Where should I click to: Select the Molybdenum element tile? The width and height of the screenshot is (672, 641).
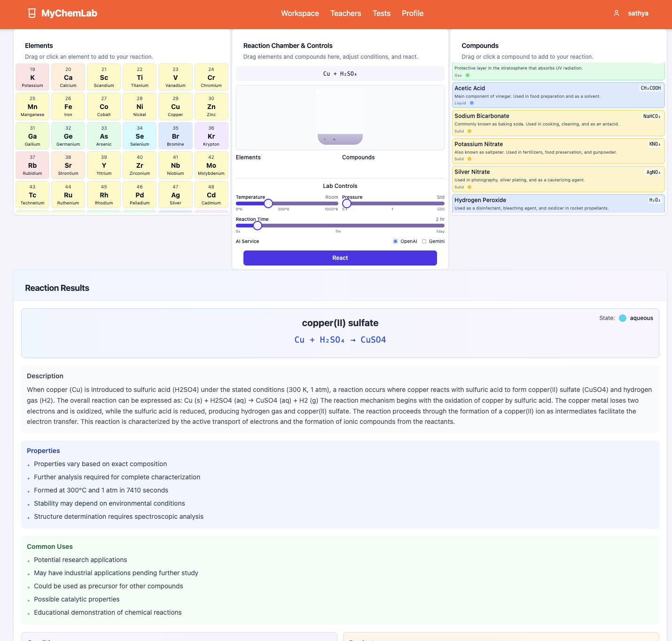click(211, 165)
